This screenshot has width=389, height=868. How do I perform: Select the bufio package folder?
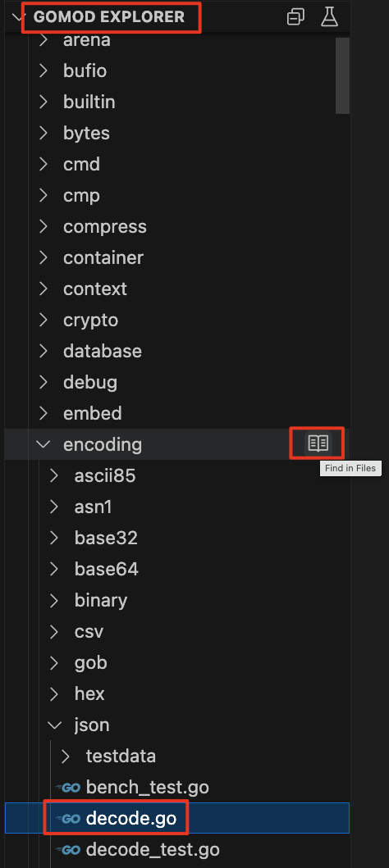click(x=85, y=70)
